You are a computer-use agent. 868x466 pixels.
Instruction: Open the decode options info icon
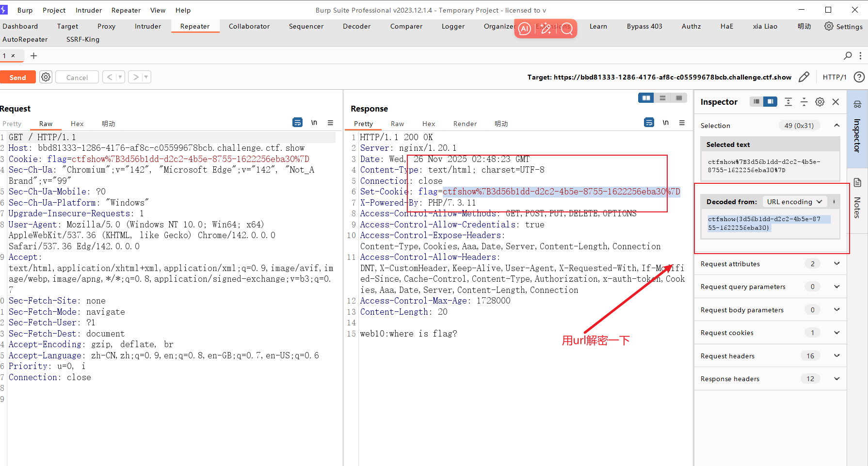pyautogui.click(x=834, y=202)
